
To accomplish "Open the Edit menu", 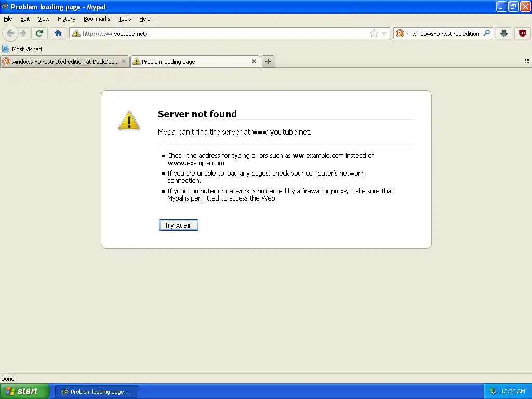I will 25,19.
